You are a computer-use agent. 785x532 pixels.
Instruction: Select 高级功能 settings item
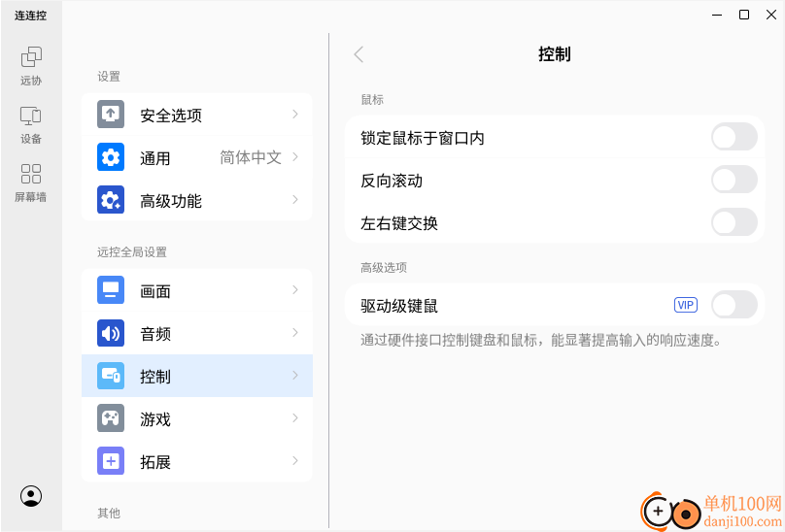point(197,200)
